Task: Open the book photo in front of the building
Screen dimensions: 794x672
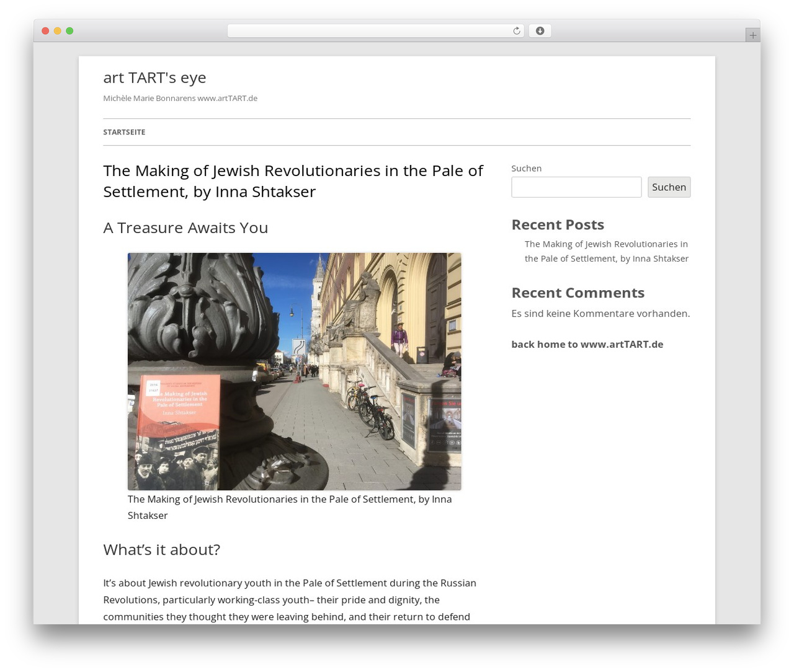Action: [x=294, y=371]
